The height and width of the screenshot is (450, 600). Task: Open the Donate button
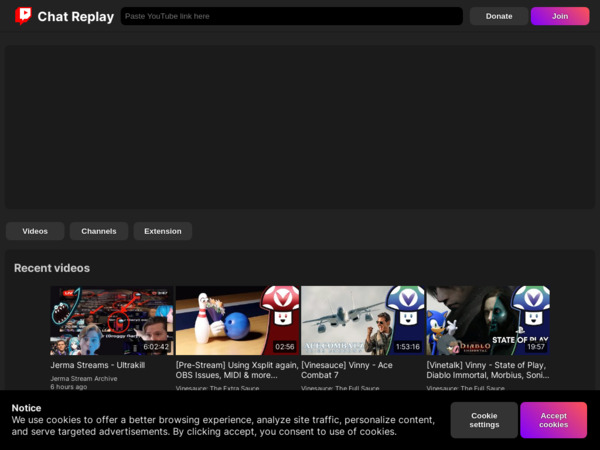[x=499, y=16]
